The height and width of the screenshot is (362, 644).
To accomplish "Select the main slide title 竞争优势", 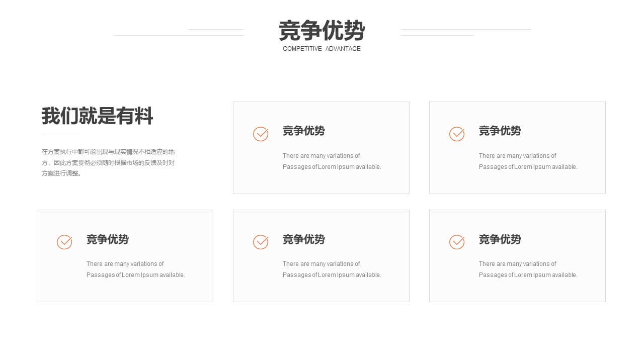I will pyautogui.click(x=322, y=31).
